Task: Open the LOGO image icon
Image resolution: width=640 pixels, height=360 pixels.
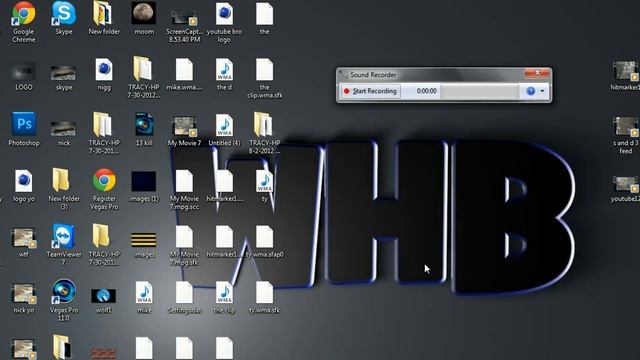Action: click(x=24, y=72)
